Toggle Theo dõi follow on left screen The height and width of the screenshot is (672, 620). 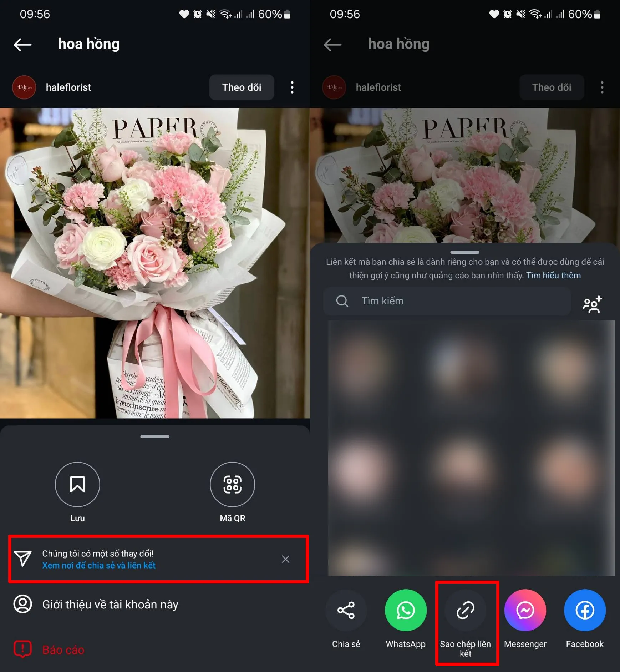pos(242,87)
